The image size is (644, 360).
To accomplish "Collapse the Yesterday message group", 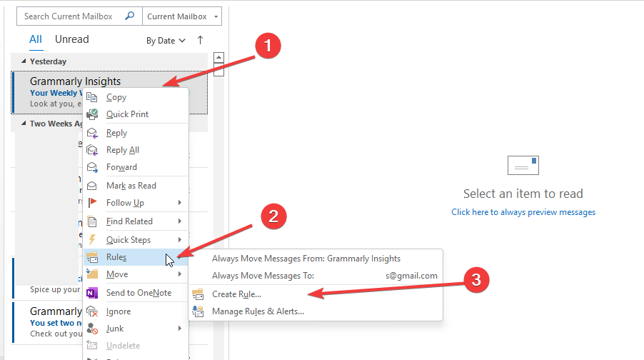I will (x=25, y=61).
